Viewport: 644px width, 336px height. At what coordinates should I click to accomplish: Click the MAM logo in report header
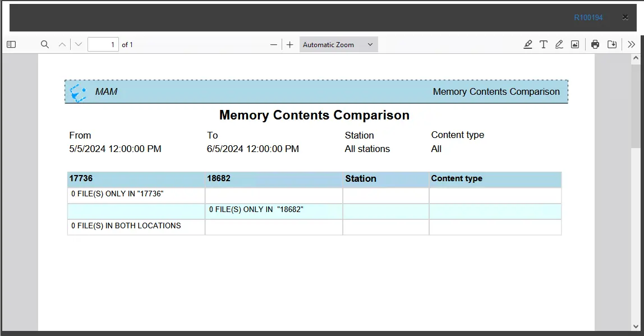[x=78, y=92]
